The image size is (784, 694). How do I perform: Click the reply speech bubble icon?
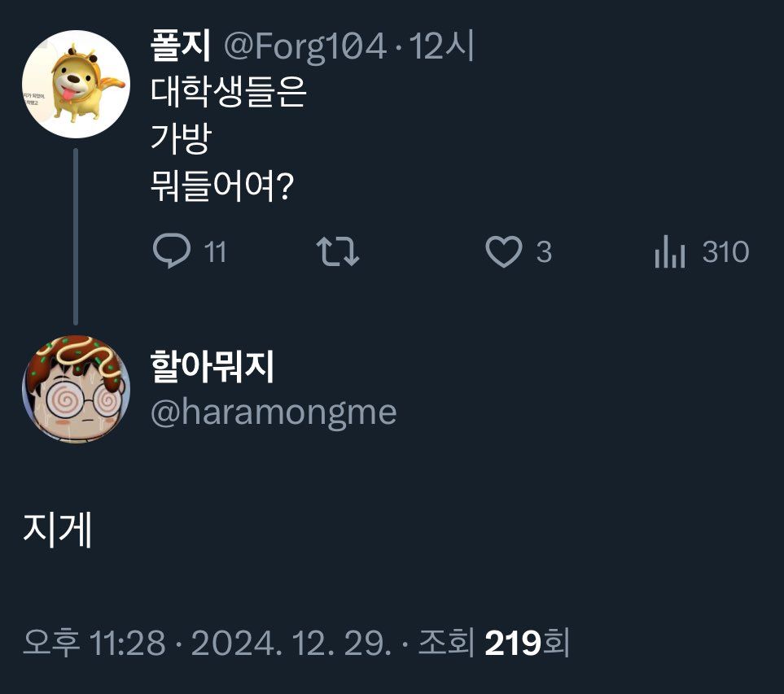(x=171, y=252)
